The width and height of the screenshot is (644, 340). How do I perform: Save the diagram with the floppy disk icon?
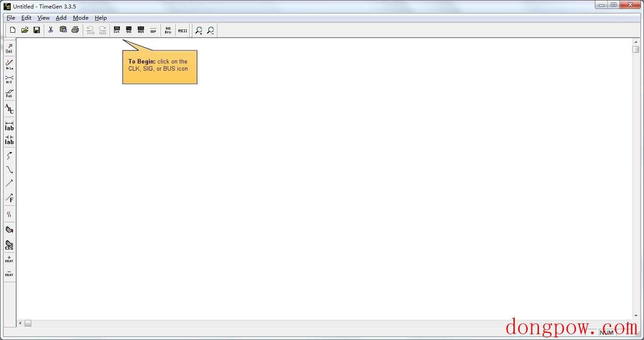[x=37, y=30]
